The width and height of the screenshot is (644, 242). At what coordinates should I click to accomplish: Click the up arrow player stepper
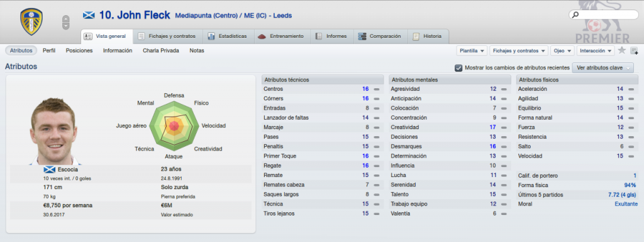[x=65, y=18]
